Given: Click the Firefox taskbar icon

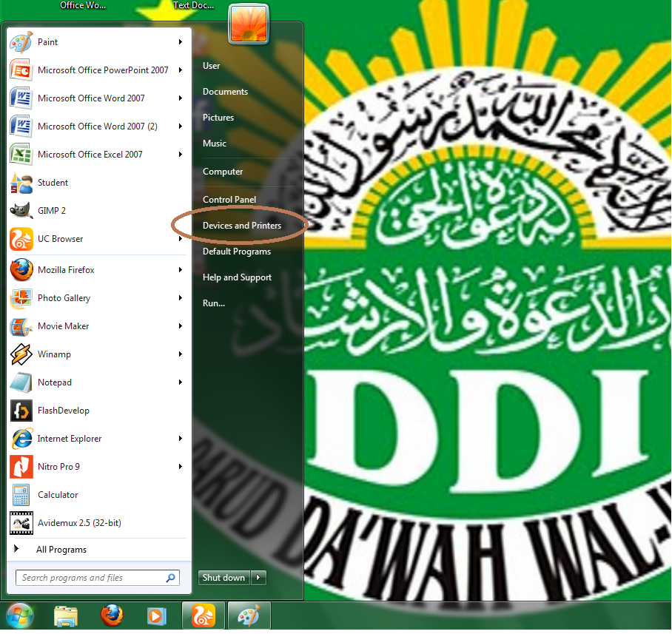Looking at the screenshot, I should (x=112, y=616).
